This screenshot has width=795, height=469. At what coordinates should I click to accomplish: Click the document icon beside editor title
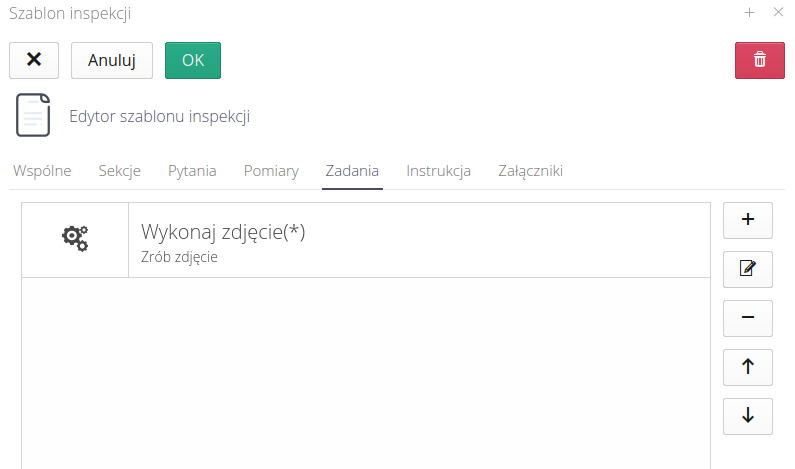click(x=33, y=115)
